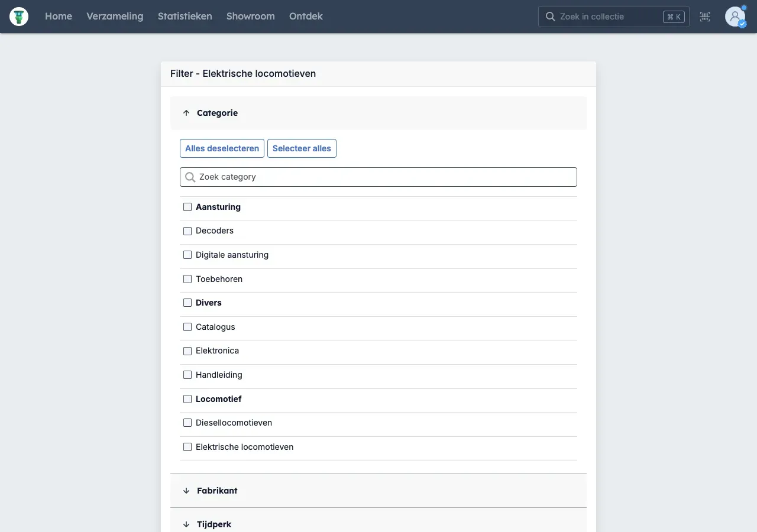The width and height of the screenshot is (757, 532).
Task: Select the Locomotief checkbox
Action: click(x=187, y=399)
